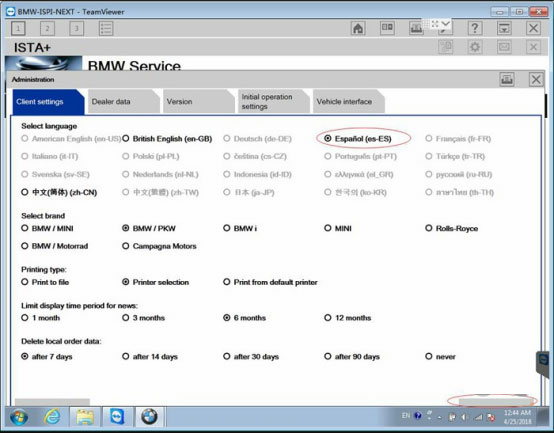Select the BMW i brand
This screenshot has width=554, height=433.
point(240,229)
